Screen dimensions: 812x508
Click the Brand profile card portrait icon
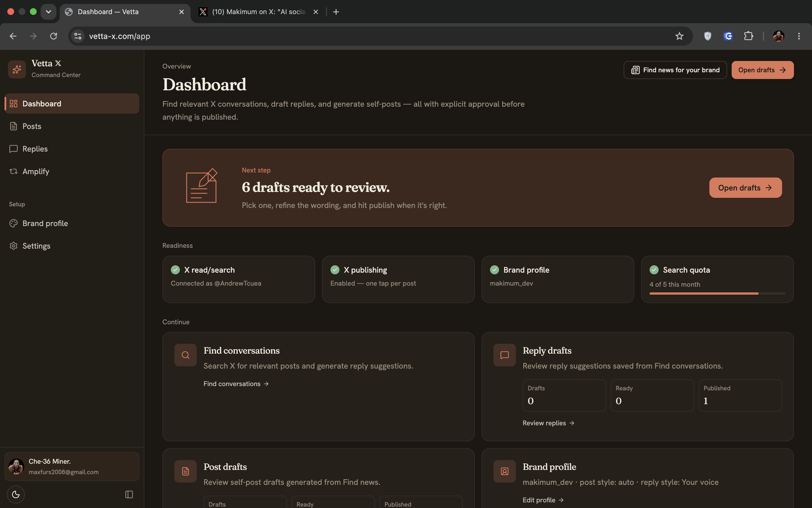pos(504,471)
